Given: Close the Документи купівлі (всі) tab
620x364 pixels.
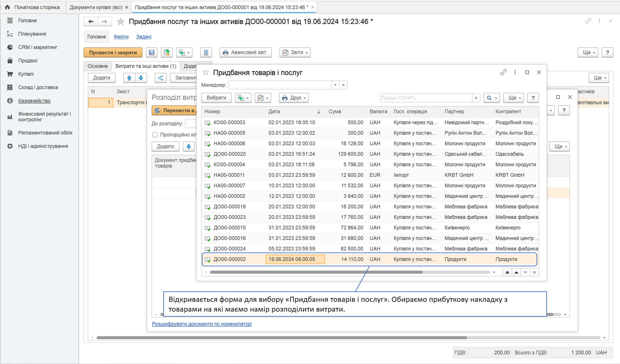Looking at the screenshot, I should (x=126, y=7).
